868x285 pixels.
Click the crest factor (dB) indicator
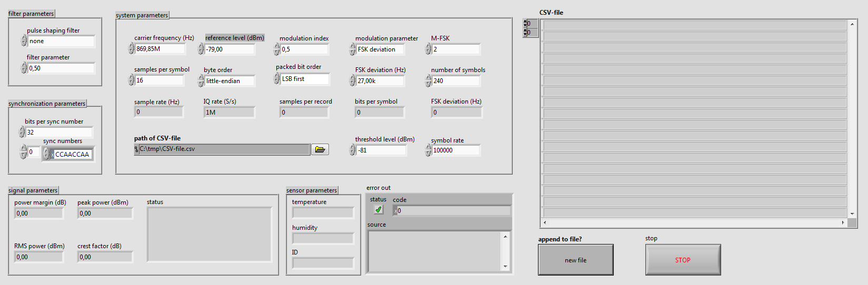click(x=105, y=257)
